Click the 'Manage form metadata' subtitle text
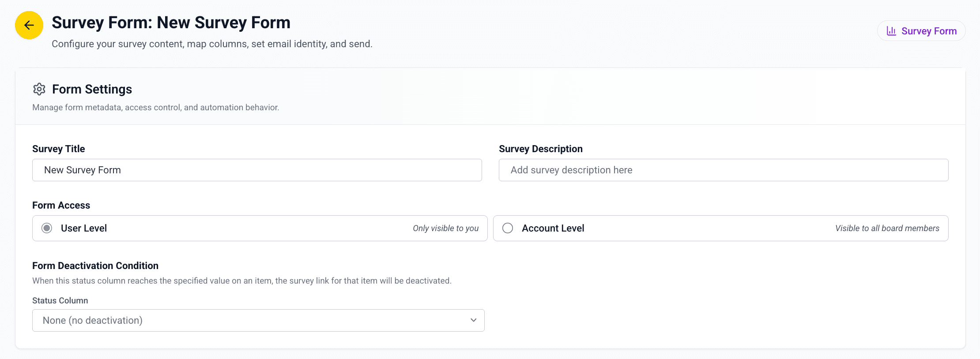 point(155,107)
